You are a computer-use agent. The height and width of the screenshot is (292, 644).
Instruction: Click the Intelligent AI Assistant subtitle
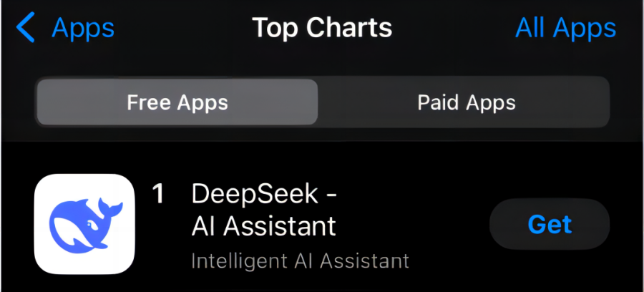point(300,261)
